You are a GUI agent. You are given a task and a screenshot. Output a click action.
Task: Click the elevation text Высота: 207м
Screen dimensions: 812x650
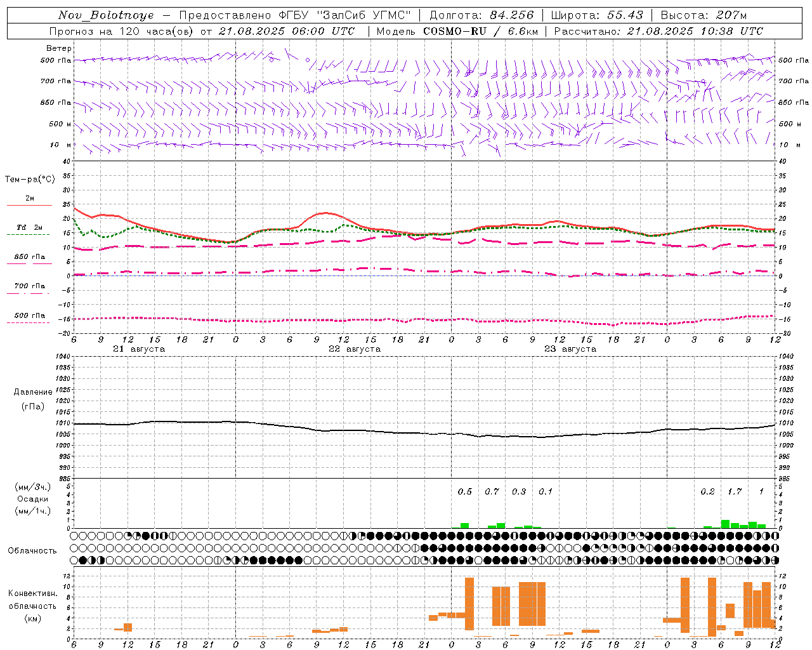[704, 15]
